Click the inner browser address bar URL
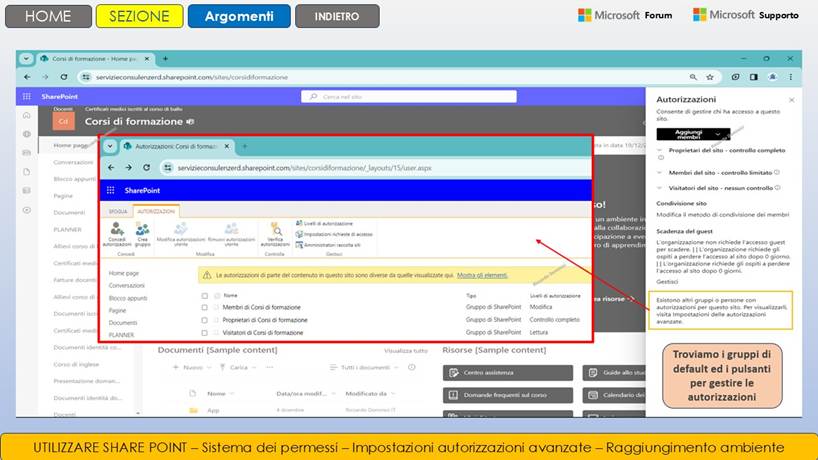Screen dimensions: 818x460 click(x=305, y=168)
